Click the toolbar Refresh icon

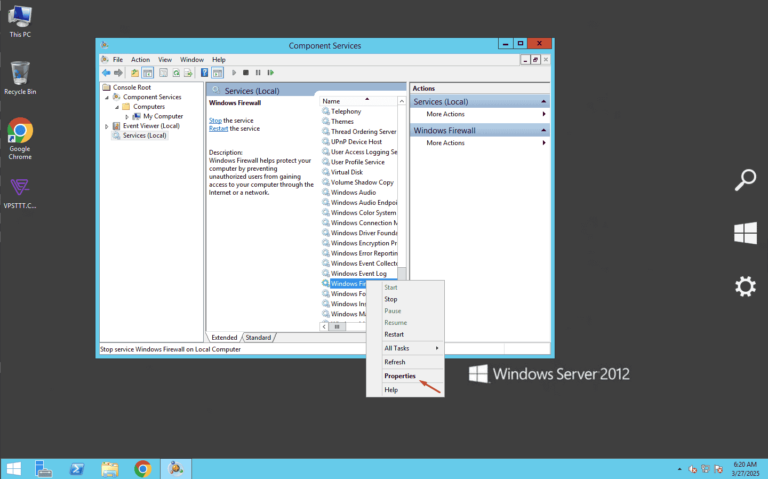176,72
